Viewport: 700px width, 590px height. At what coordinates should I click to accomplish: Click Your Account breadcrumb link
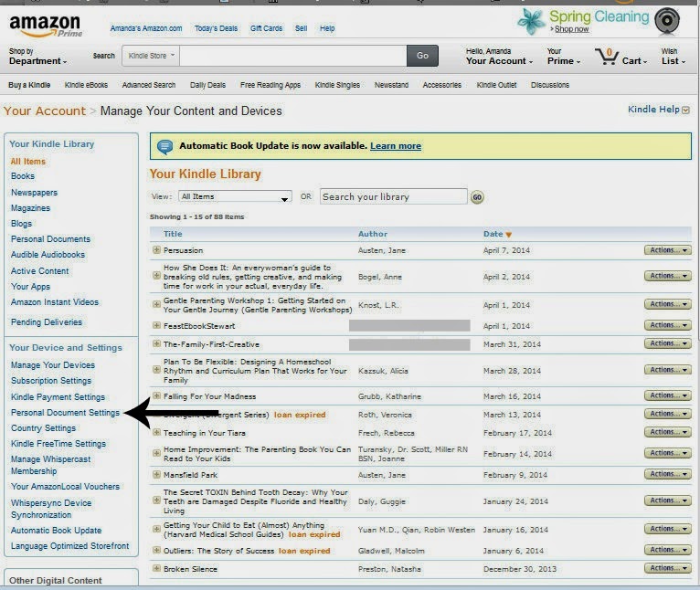coord(44,111)
